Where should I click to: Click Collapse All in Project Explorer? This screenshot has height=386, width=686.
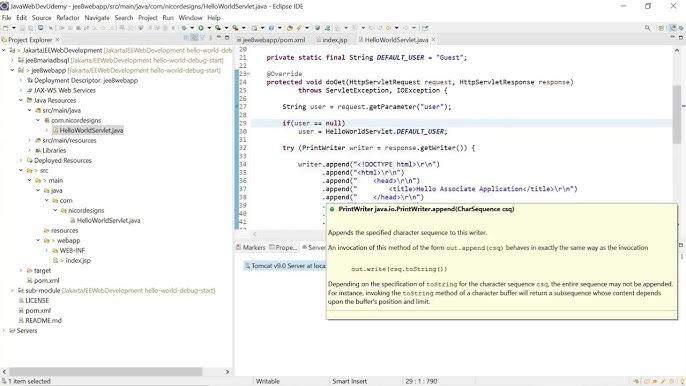pos(186,38)
